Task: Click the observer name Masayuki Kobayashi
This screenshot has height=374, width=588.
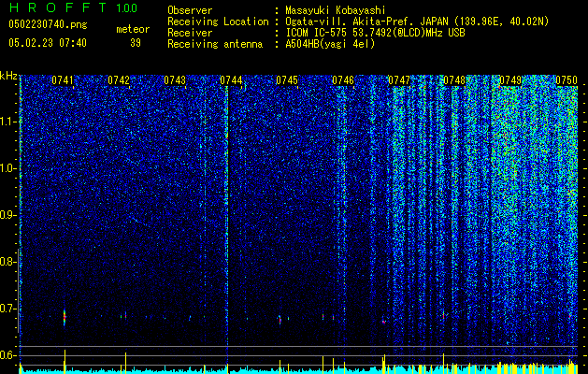Action: click(335, 10)
